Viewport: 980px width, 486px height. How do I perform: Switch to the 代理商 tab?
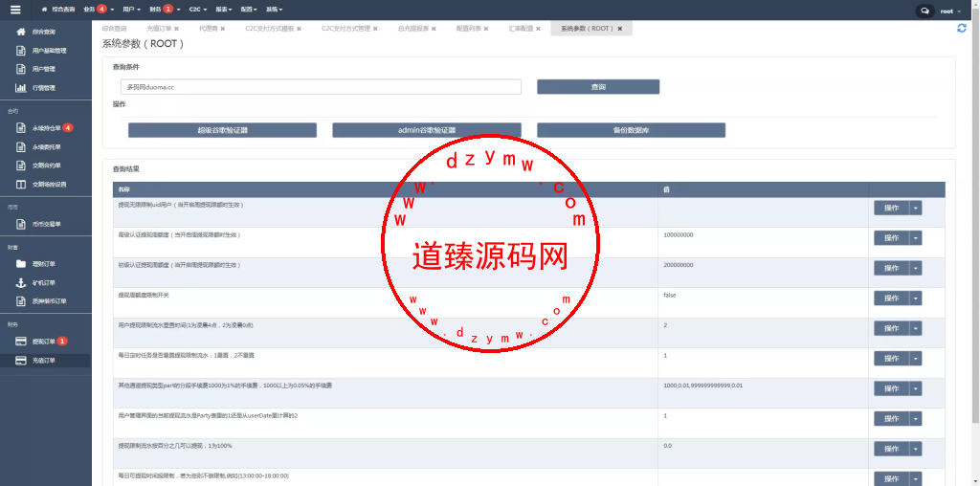[x=208, y=29]
